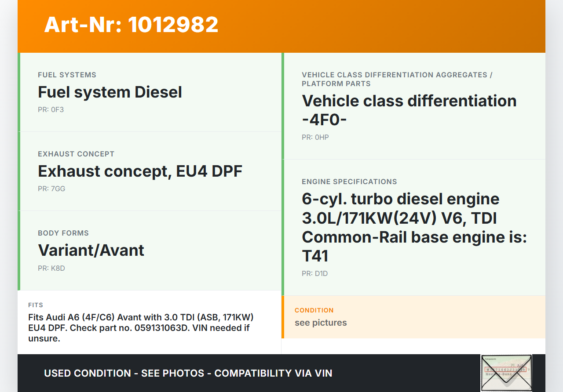The image size is (563, 392).
Task: Click the "PR: 0F3" code
Action: coord(51,109)
